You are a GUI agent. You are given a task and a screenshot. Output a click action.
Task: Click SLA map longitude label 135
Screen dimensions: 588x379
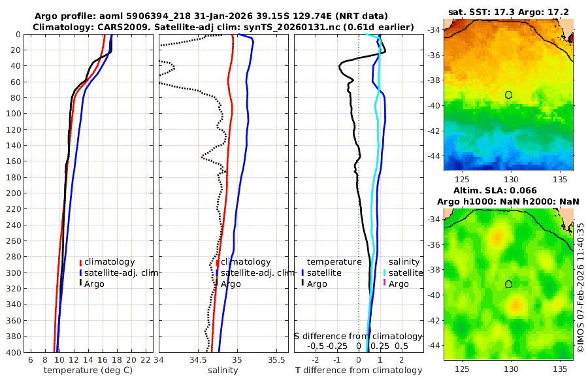[x=560, y=369]
